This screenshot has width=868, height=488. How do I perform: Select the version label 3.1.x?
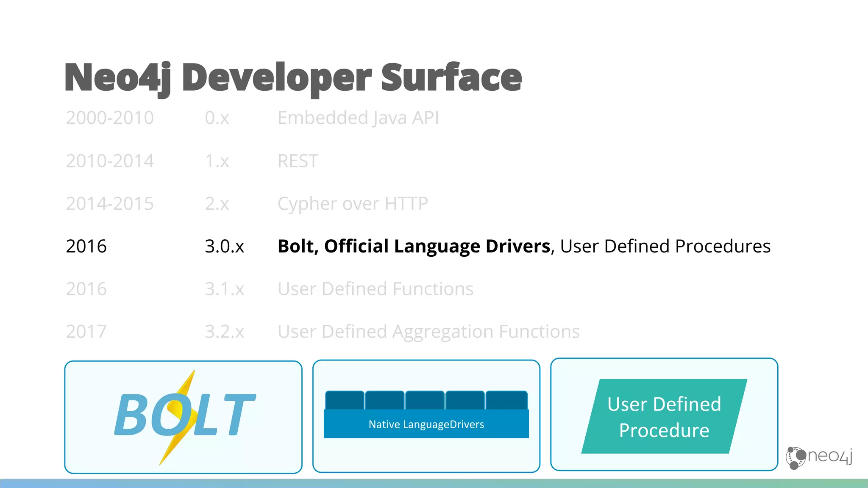pyautogui.click(x=225, y=289)
